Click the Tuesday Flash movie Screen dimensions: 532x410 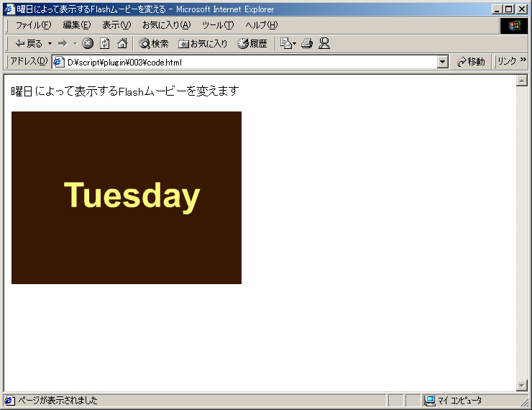[x=127, y=198]
